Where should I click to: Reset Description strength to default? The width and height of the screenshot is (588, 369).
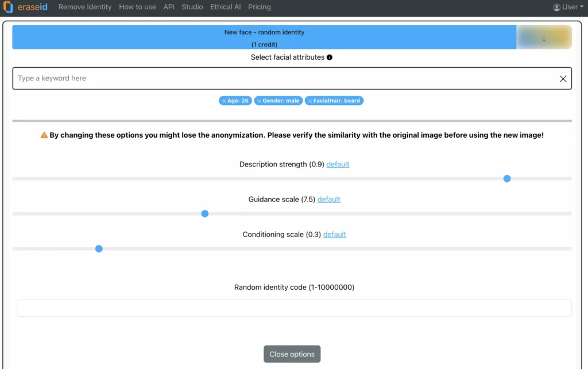[x=338, y=164]
